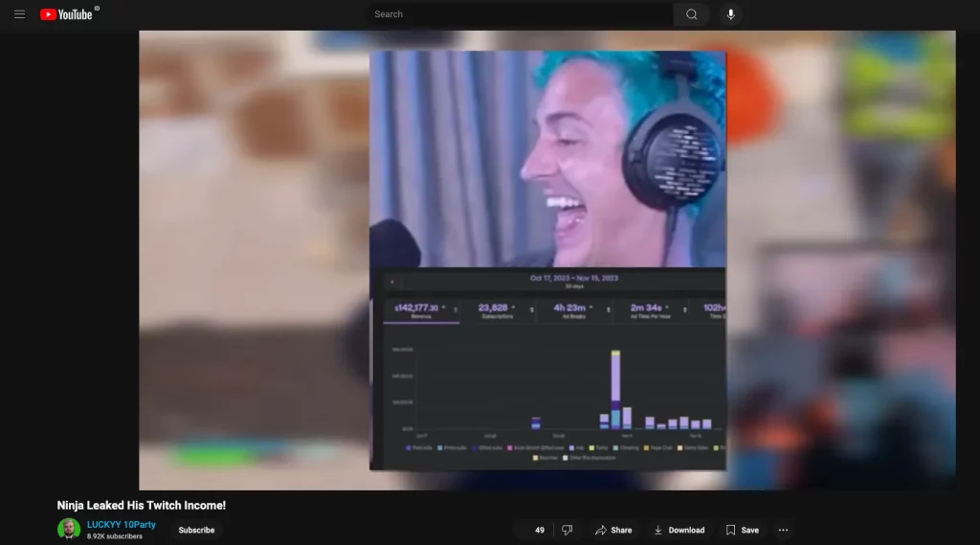Dislike the video
Image resolution: width=980 pixels, height=545 pixels.
tap(567, 530)
